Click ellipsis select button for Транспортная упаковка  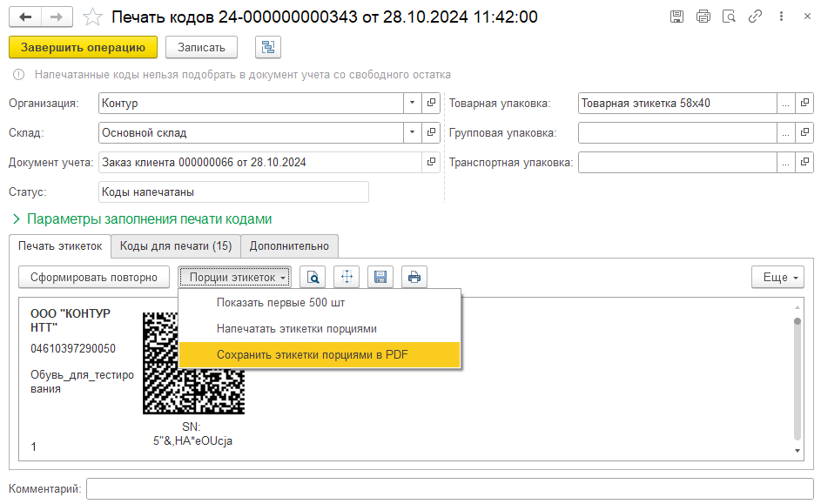click(x=785, y=162)
